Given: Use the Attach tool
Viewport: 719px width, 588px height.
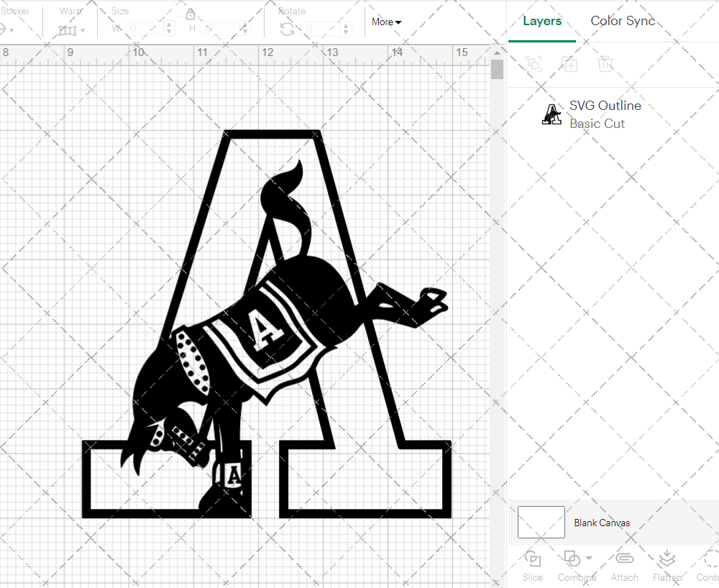Looking at the screenshot, I should tap(624, 566).
